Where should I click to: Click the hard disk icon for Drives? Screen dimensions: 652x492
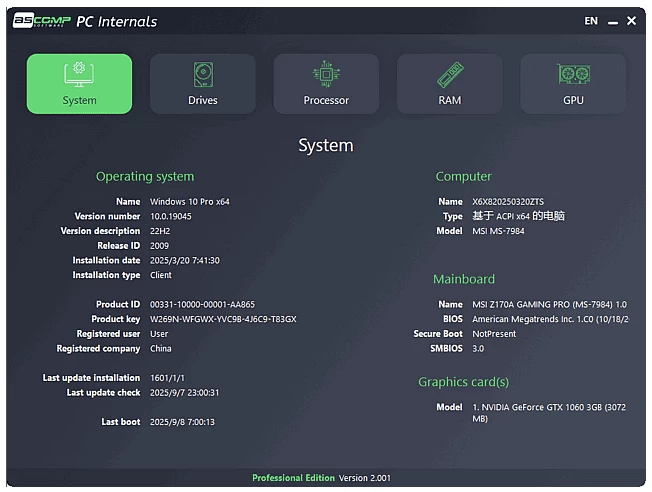click(x=202, y=75)
